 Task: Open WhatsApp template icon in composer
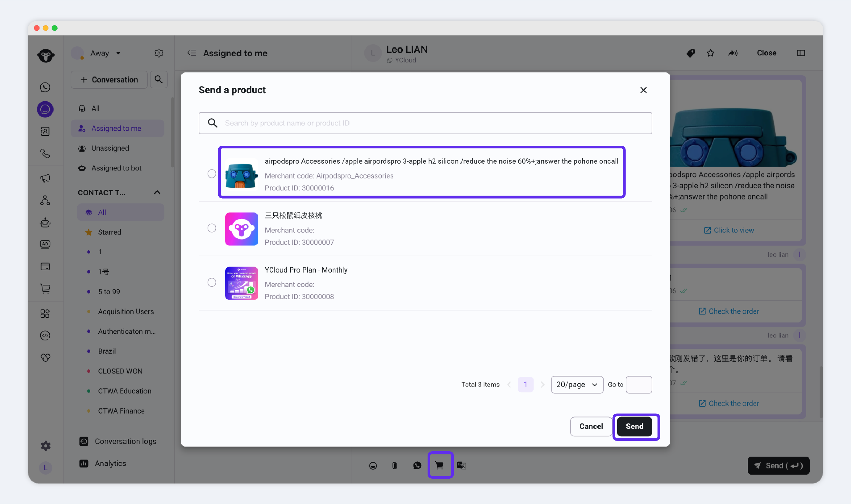(x=417, y=465)
